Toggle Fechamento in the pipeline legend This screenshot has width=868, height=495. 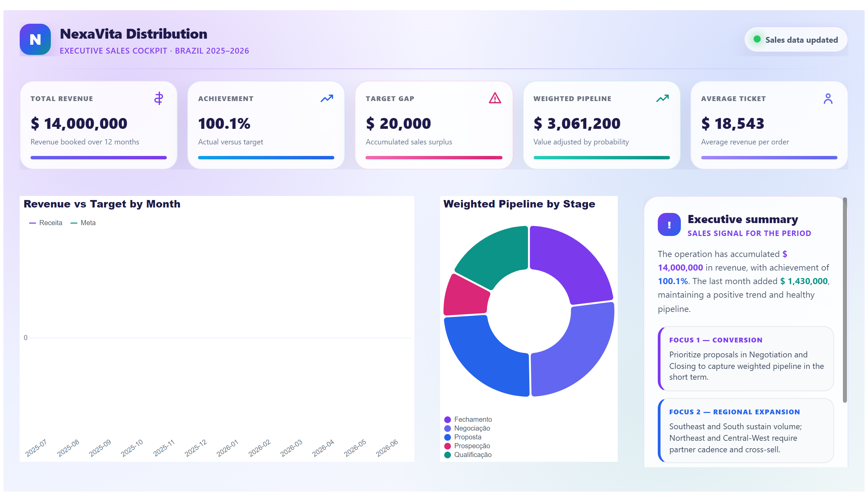[468, 419]
